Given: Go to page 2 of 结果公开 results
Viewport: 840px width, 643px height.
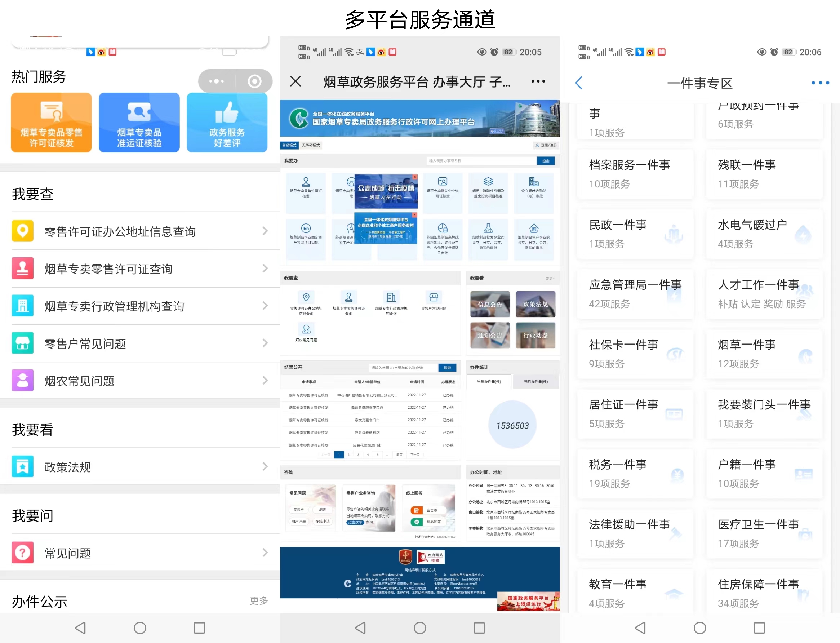Looking at the screenshot, I should 348,455.
